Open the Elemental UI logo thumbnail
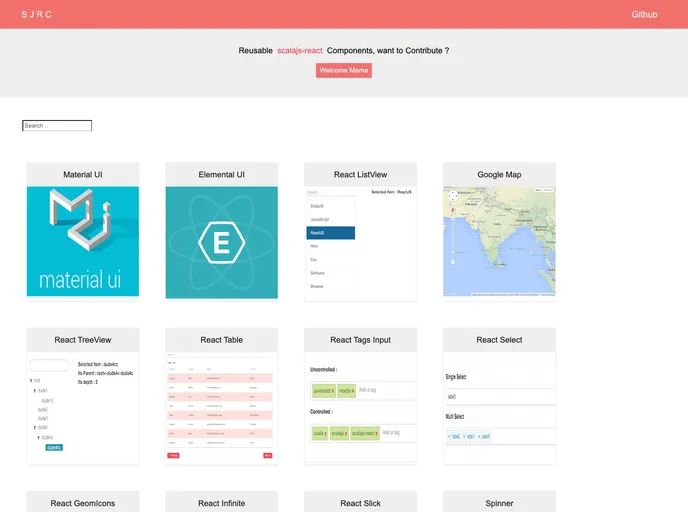The image size is (688, 512). (222, 242)
